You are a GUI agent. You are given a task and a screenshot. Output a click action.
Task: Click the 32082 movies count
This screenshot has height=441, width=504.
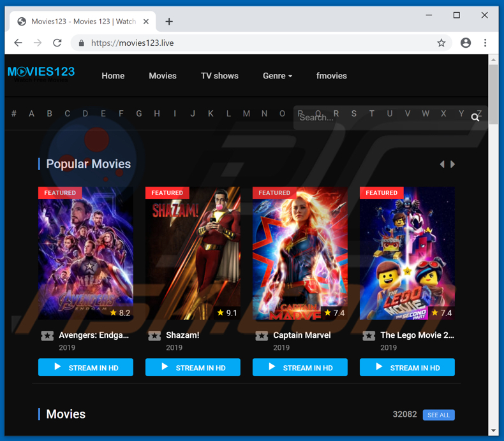coord(404,414)
